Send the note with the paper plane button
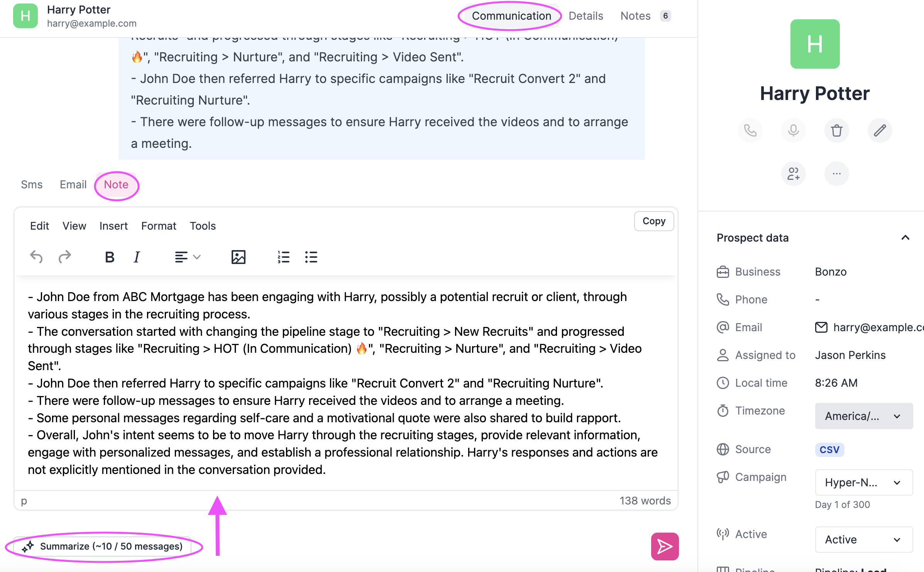 tap(665, 546)
